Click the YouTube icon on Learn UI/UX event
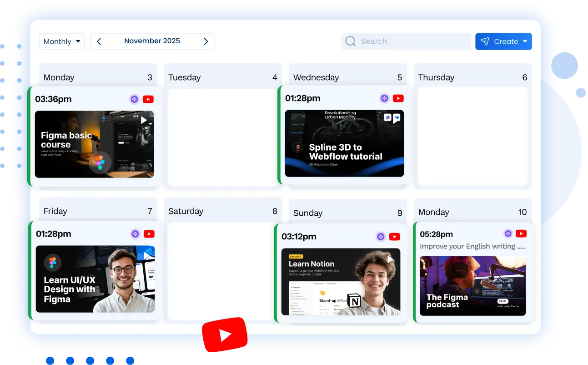588x365 pixels. [x=149, y=234]
